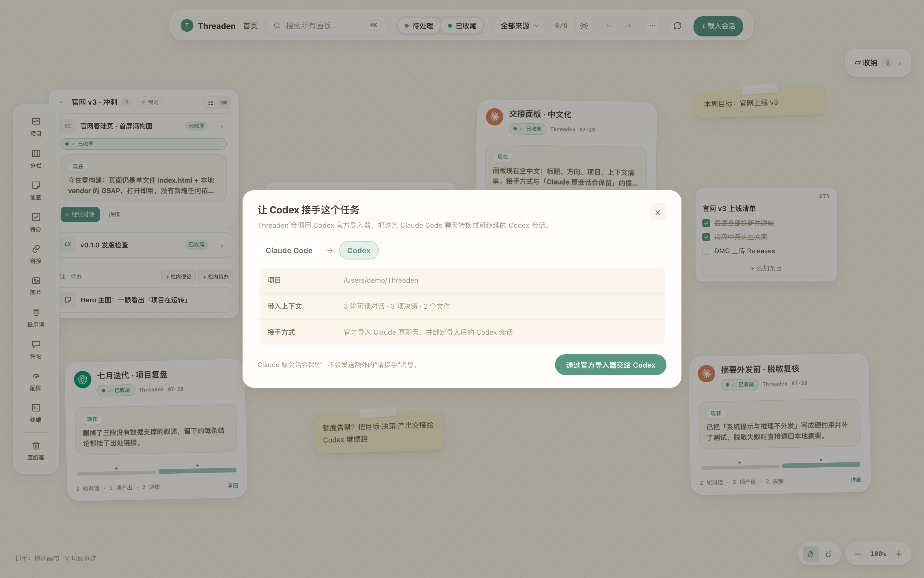The height and width of the screenshot is (578, 924).
Task: Click the Threaden logo avatar
Action: click(187, 25)
